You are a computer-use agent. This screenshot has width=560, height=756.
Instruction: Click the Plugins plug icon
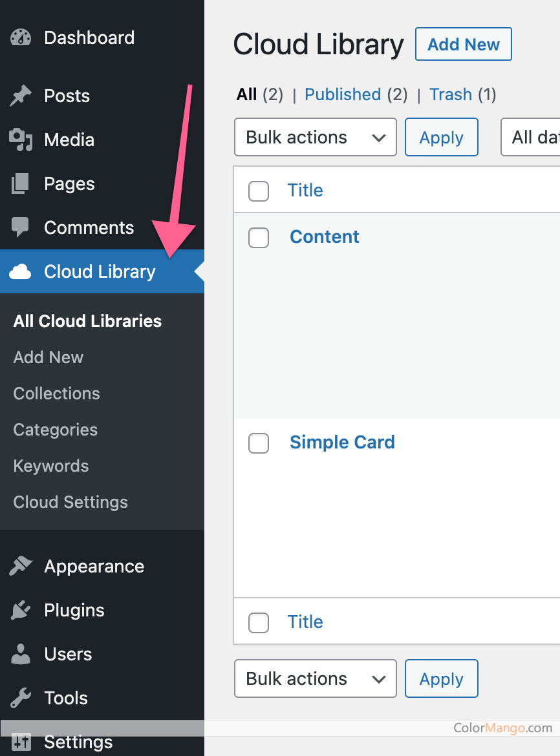click(21, 610)
